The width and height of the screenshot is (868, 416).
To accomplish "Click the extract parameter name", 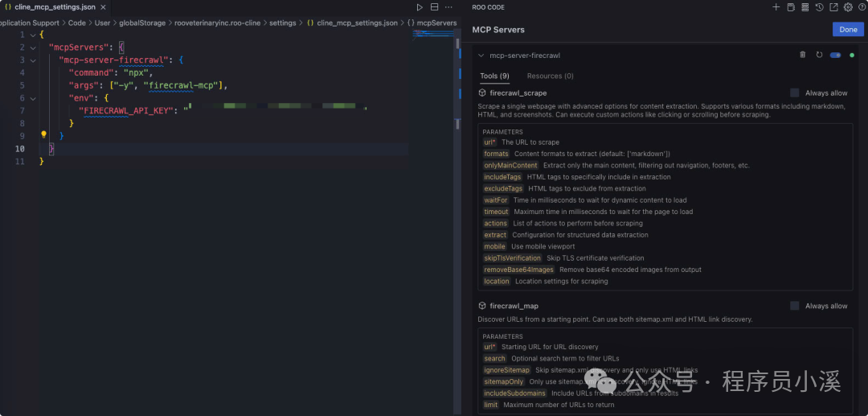I will (495, 235).
